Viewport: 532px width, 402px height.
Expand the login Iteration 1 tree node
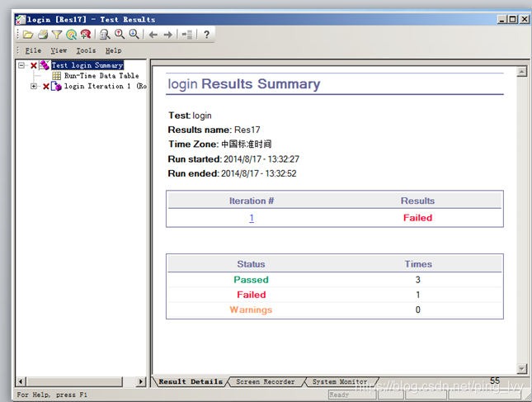[x=34, y=86]
